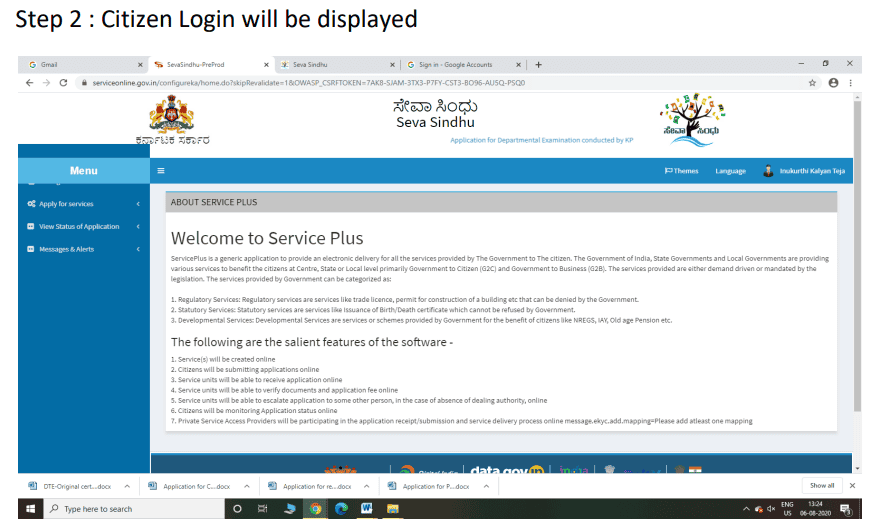
Task: Click the data.gov.in footer logo
Action: coord(507,469)
